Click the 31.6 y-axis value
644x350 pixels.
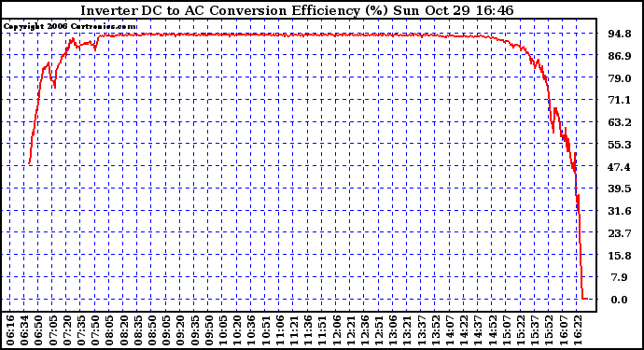point(620,211)
